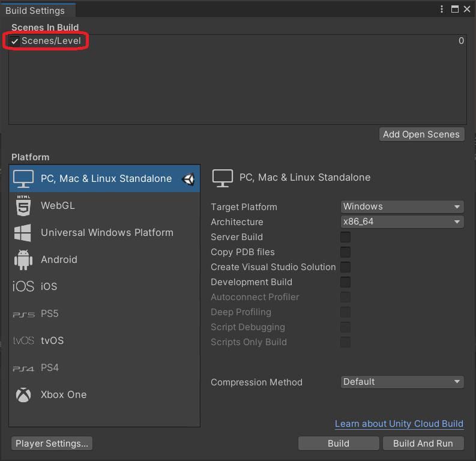This screenshot has width=476, height=461.
Task: Enable Copy PDB files checkbox
Action: point(345,252)
